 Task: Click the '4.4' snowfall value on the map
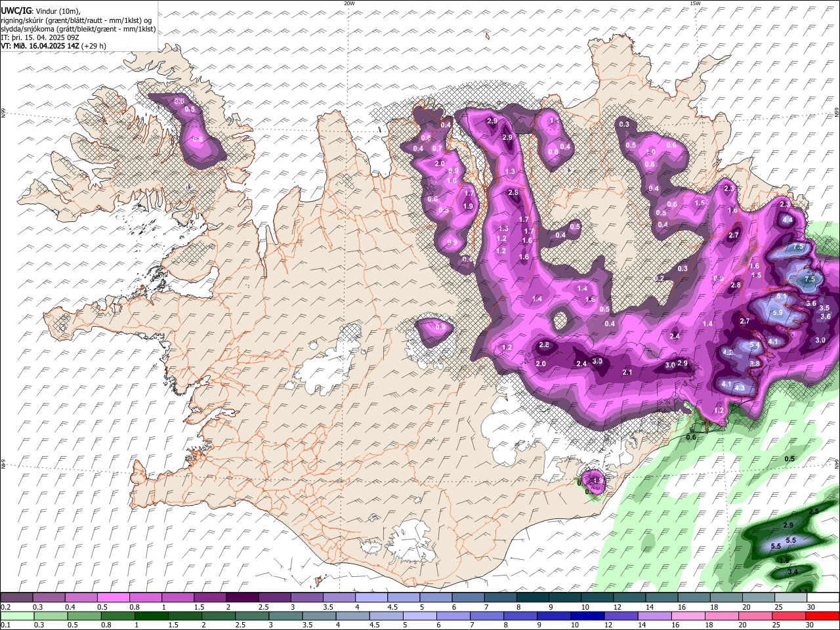787,220
